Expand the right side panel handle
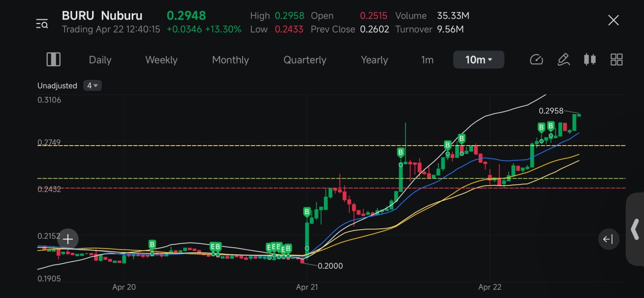This screenshot has width=644, height=298. (x=635, y=229)
